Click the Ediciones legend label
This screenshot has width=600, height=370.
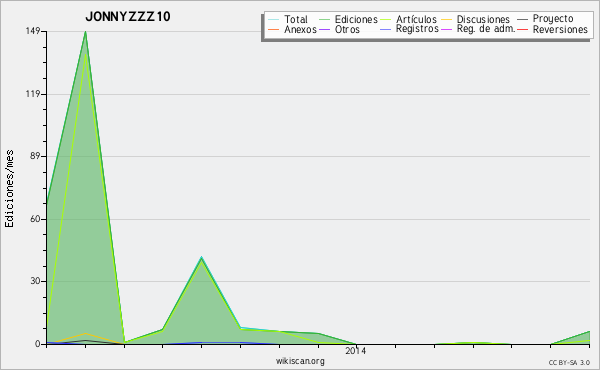356,19
